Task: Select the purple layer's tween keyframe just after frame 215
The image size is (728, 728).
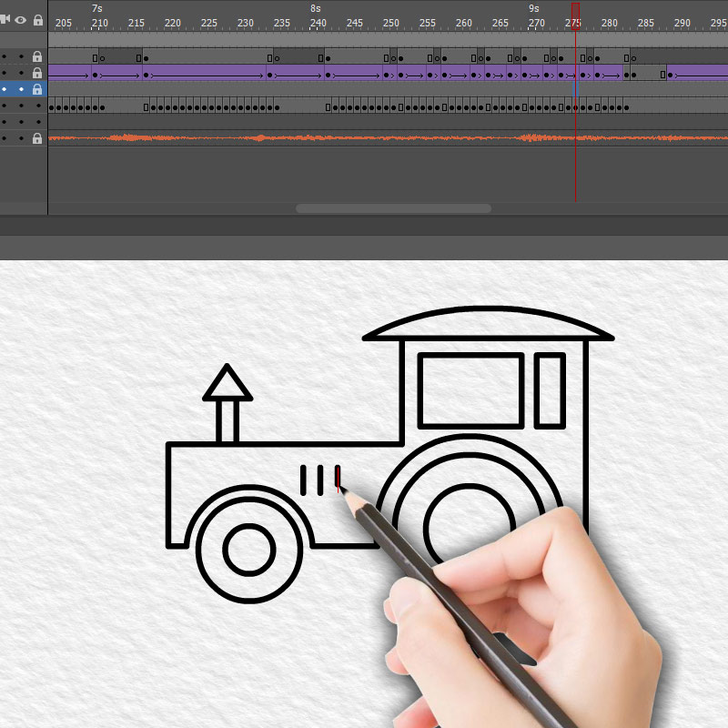Action: [x=146, y=75]
